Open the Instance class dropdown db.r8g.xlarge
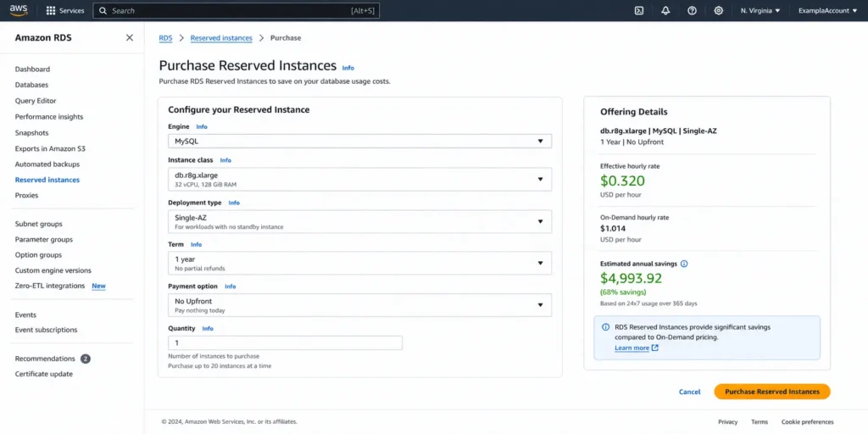The image size is (868, 434). [x=359, y=180]
